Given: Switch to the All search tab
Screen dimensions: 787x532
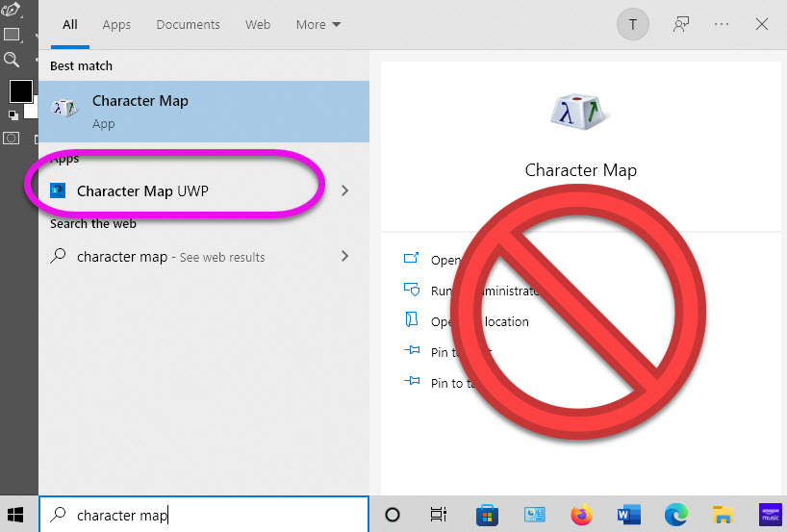Looking at the screenshot, I should [70, 25].
